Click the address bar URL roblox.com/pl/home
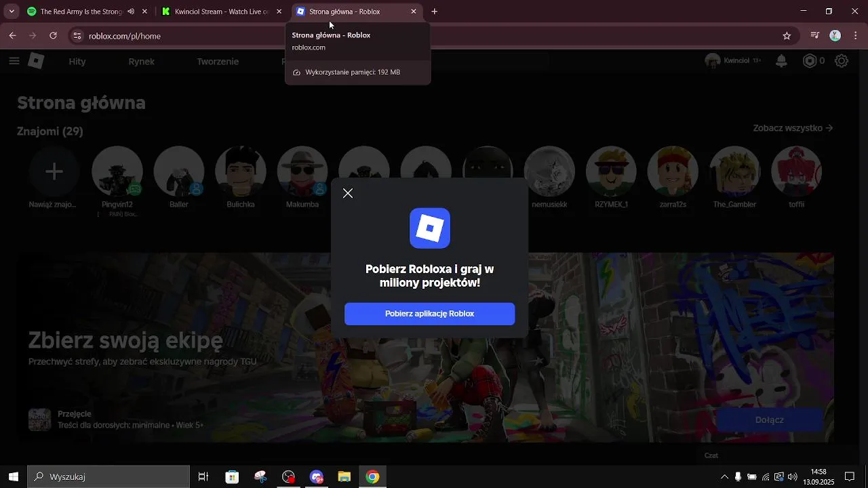The width and height of the screenshot is (868, 488). point(125,36)
